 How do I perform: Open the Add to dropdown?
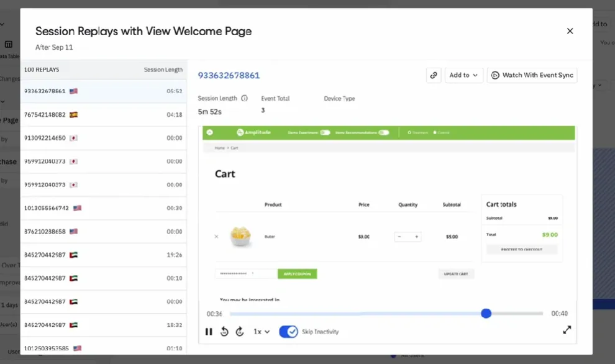click(x=463, y=75)
